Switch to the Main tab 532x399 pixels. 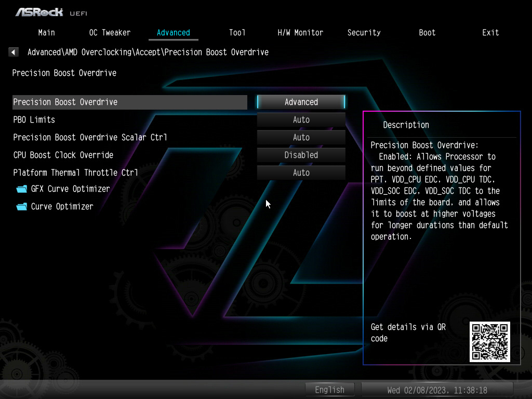[x=46, y=33]
